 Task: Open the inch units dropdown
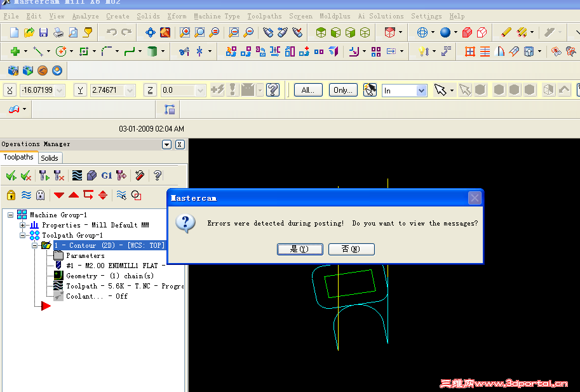(421, 91)
